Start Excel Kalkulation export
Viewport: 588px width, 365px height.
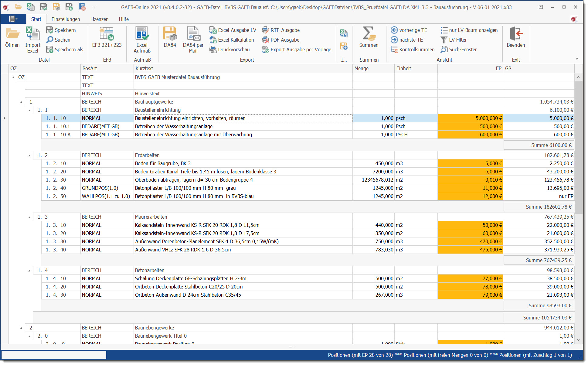(x=232, y=40)
